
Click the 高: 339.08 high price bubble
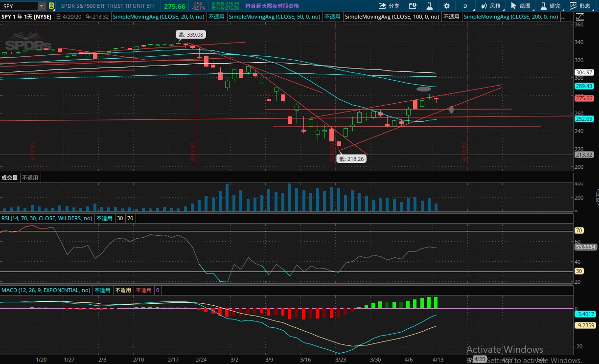click(191, 35)
